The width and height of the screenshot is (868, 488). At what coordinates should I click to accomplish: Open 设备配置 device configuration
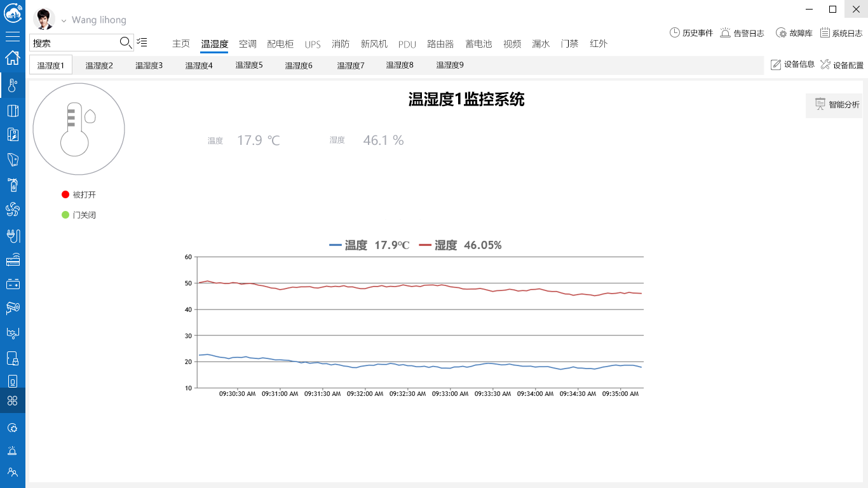[x=842, y=64]
